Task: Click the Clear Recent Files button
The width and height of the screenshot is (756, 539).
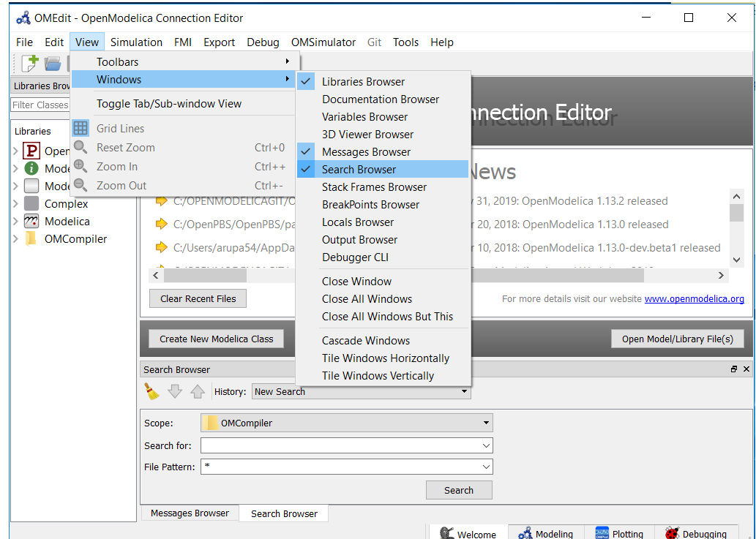Action: (198, 298)
